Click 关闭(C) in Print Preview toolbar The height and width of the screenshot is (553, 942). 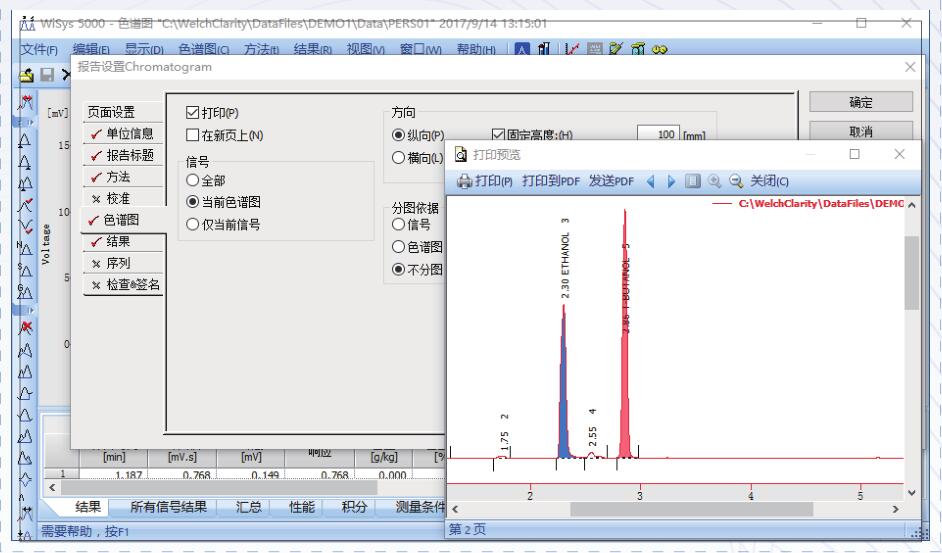coord(769,181)
